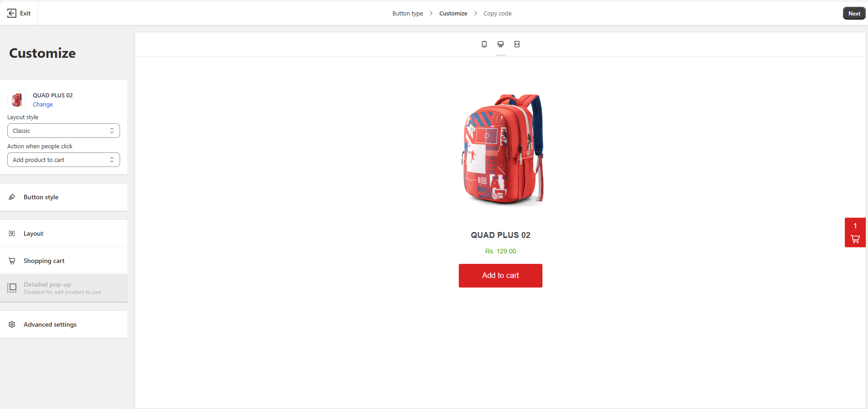Image resolution: width=868 pixels, height=409 pixels.
Task: Open the Layout style Classic dropdown
Action: tap(64, 131)
